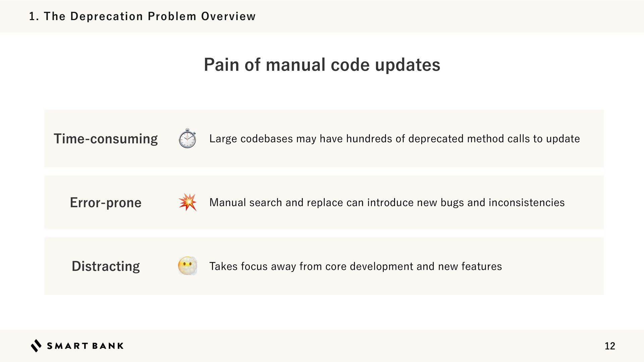The height and width of the screenshot is (362, 644).
Task: Click the collision explosion emoji icon
Action: click(187, 202)
